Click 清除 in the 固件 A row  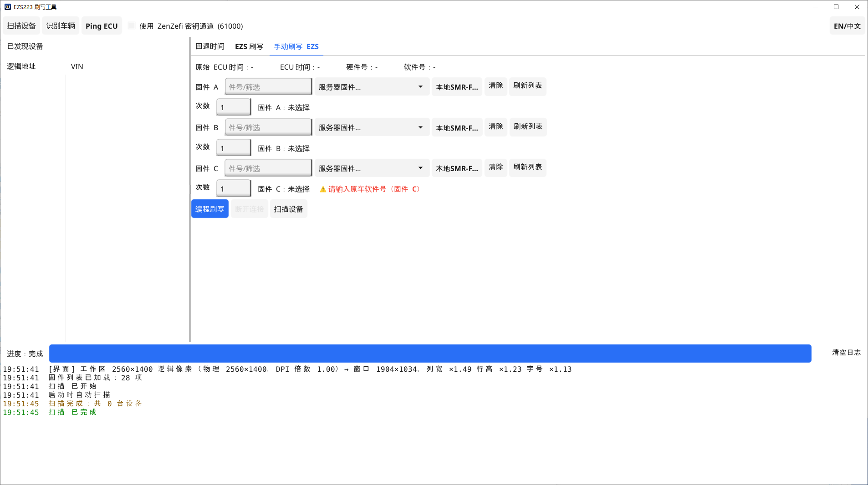(x=496, y=86)
